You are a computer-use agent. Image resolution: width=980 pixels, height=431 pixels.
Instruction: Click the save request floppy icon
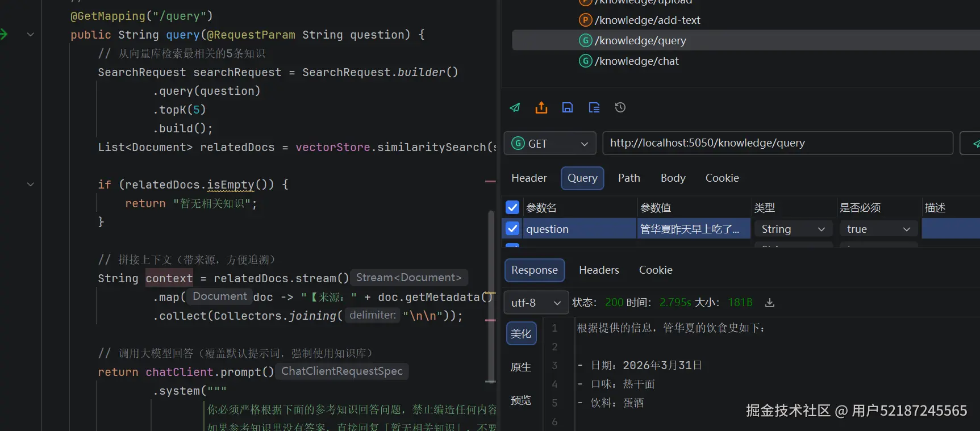tap(568, 107)
